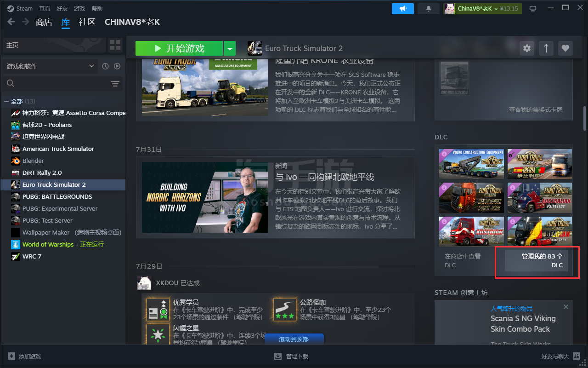Open the 游戏 menu
The image size is (588, 368).
click(79, 8)
